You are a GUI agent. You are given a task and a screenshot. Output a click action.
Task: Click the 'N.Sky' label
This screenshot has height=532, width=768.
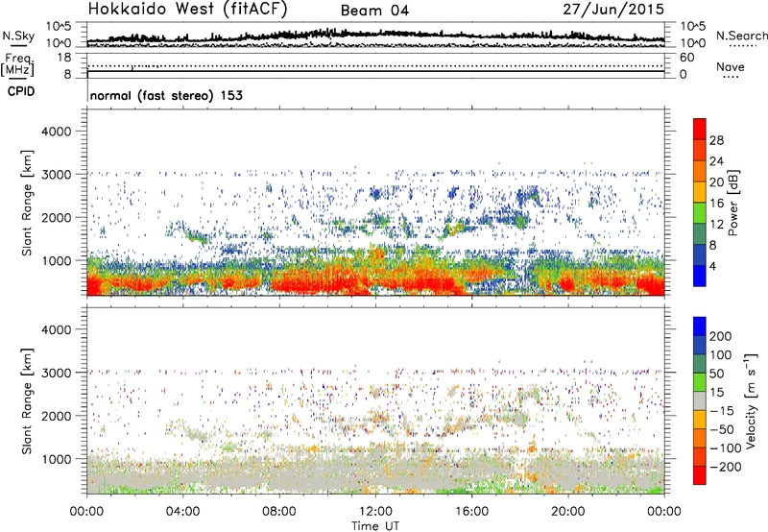(18, 36)
